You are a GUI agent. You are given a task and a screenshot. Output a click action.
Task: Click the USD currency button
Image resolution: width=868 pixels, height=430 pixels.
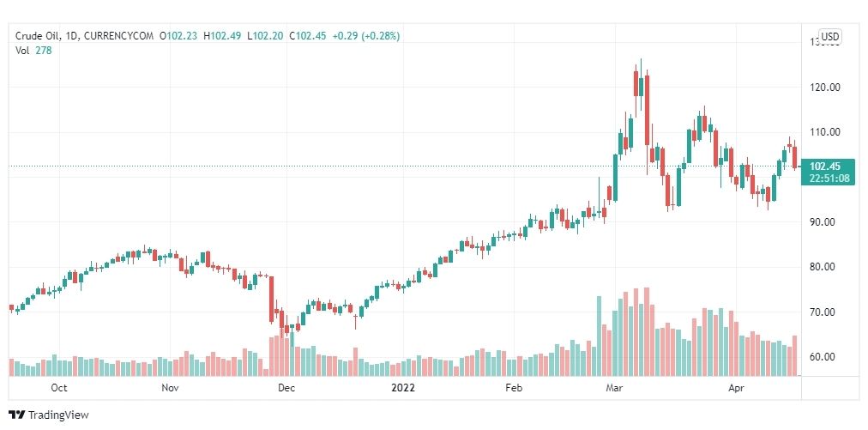[830, 37]
